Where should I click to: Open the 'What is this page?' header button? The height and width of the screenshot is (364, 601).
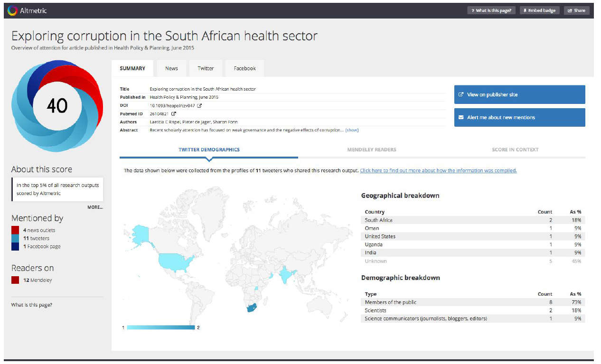click(491, 10)
